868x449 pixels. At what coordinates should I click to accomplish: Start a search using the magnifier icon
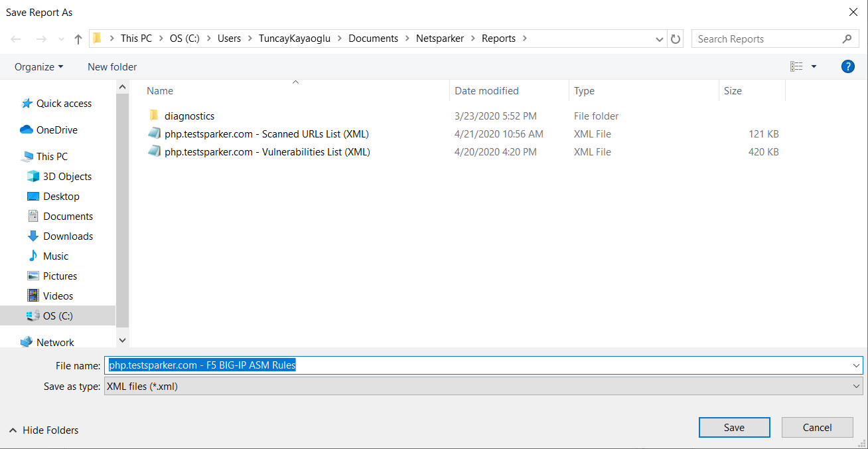pyautogui.click(x=847, y=39)
